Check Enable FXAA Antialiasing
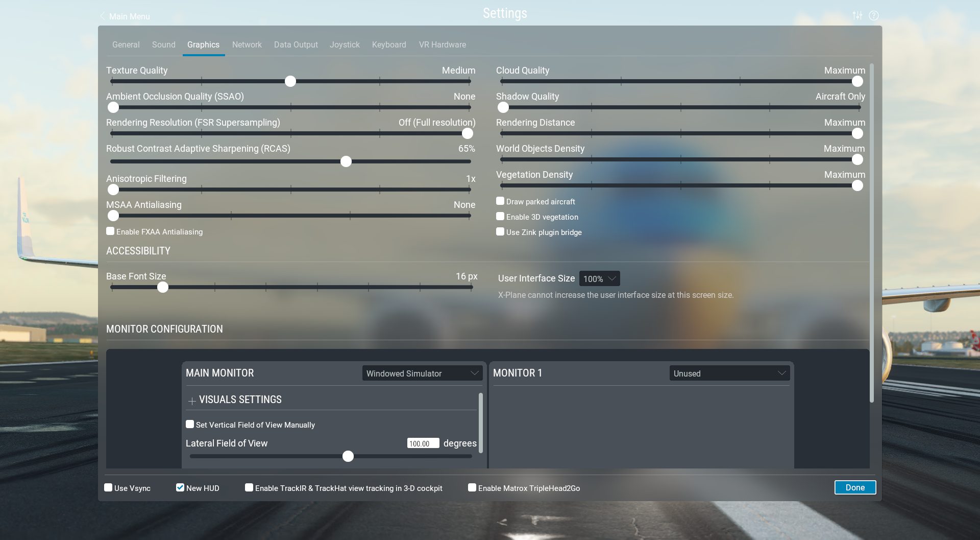The height and width of the screenshot is (540, 980). click(x=110, y=231)
